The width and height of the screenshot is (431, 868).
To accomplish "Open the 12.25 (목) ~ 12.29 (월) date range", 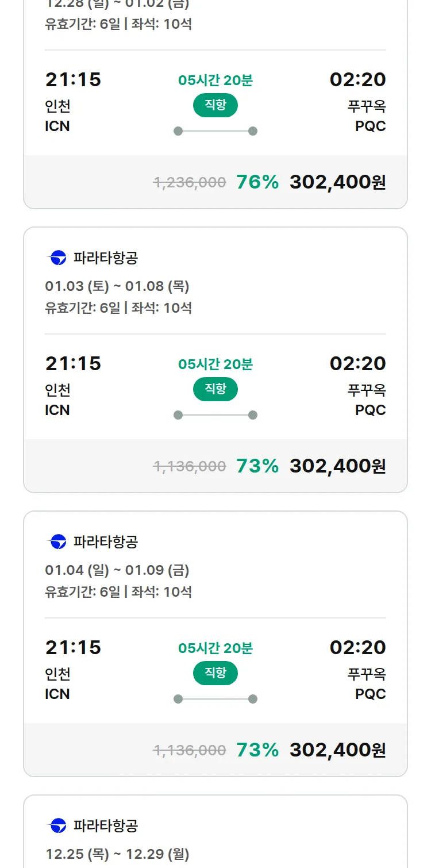I will pos(117,854).
